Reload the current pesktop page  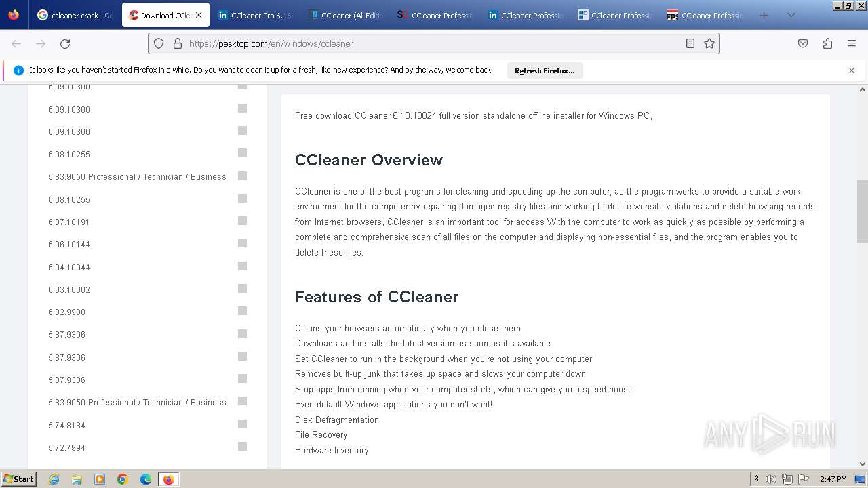click(x=65, y=43)
